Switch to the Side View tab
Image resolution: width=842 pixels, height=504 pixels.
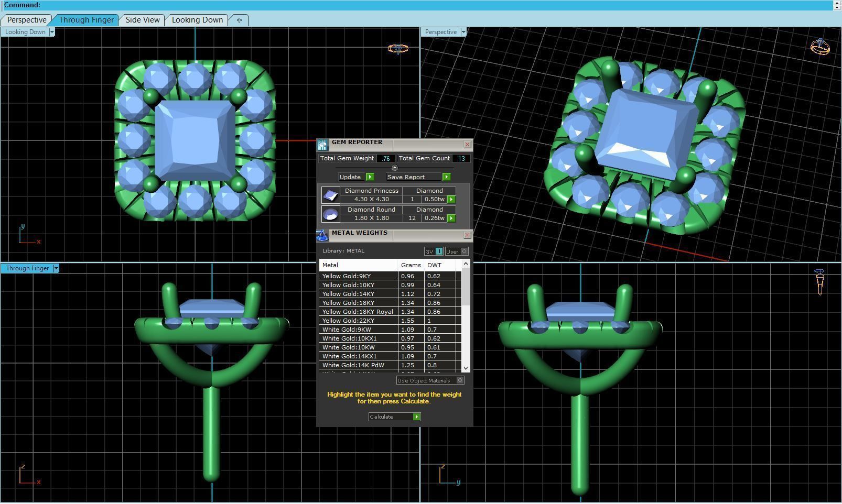click(x=143, y=20)
